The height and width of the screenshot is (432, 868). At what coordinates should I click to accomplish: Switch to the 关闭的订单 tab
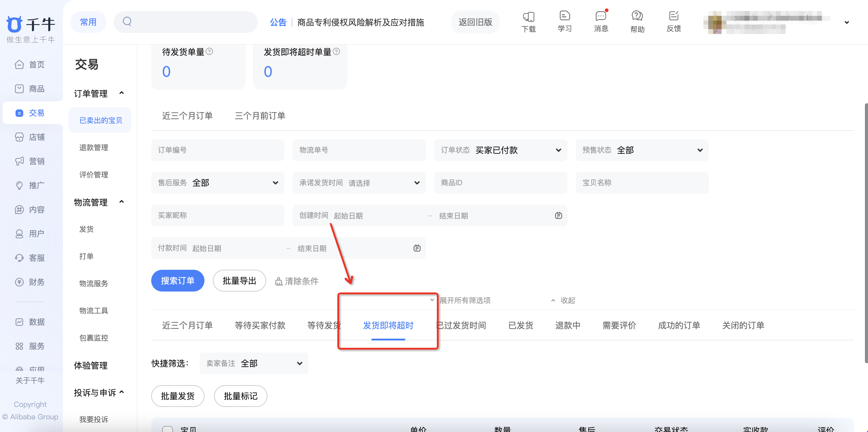click(x=743, y=325)
